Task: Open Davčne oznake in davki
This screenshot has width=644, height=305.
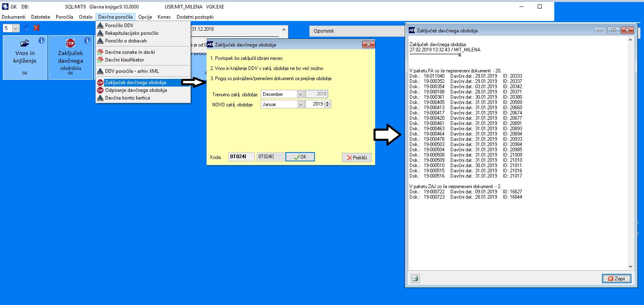Action: (x=143, y=52)
